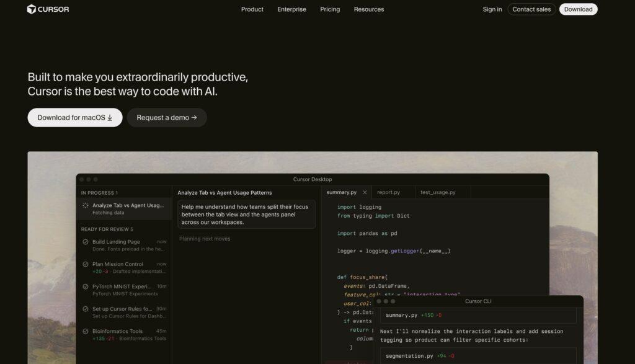Image resolution: width=635 pixels, height=364 pixels.
Task: Click check icon next to Set up Cursor Rules
Action: coord(86,309)
